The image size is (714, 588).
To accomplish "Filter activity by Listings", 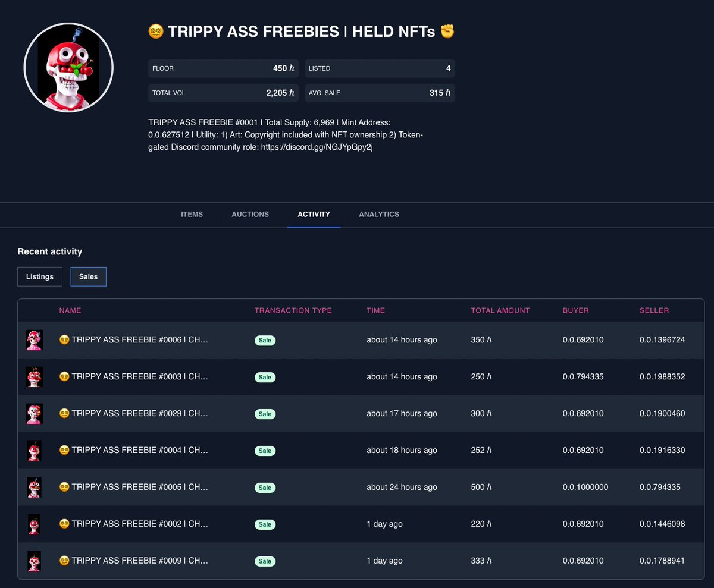I will click(x=40, y=276).
